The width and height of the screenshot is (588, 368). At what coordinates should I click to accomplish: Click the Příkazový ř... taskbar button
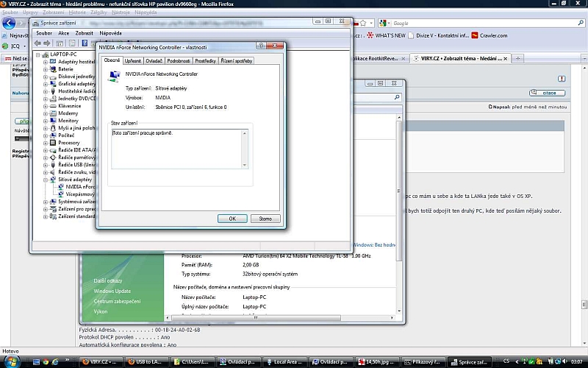pos(424,362)
